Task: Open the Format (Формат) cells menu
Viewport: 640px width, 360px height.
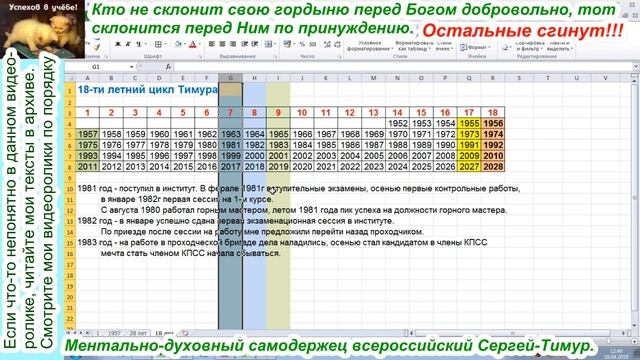Action: 475,47
